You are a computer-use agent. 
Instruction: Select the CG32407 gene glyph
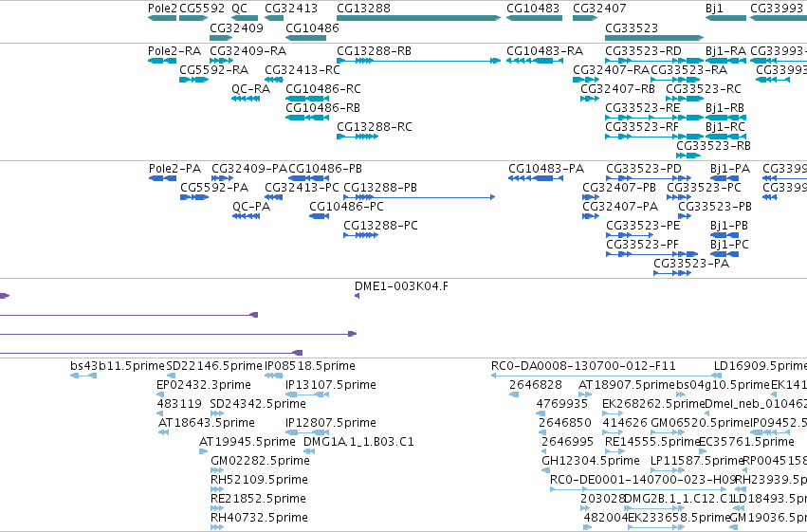click(585, 19)
